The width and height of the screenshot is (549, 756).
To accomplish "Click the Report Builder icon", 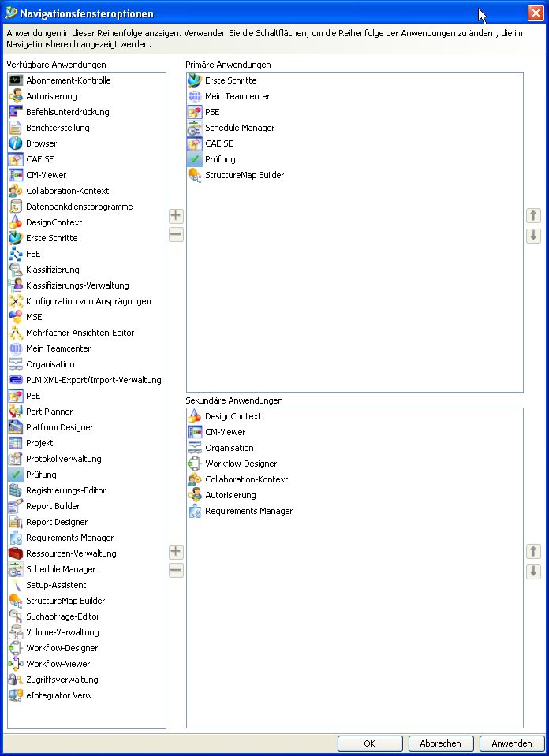I will pyautogui.click(x=16, y=506).
